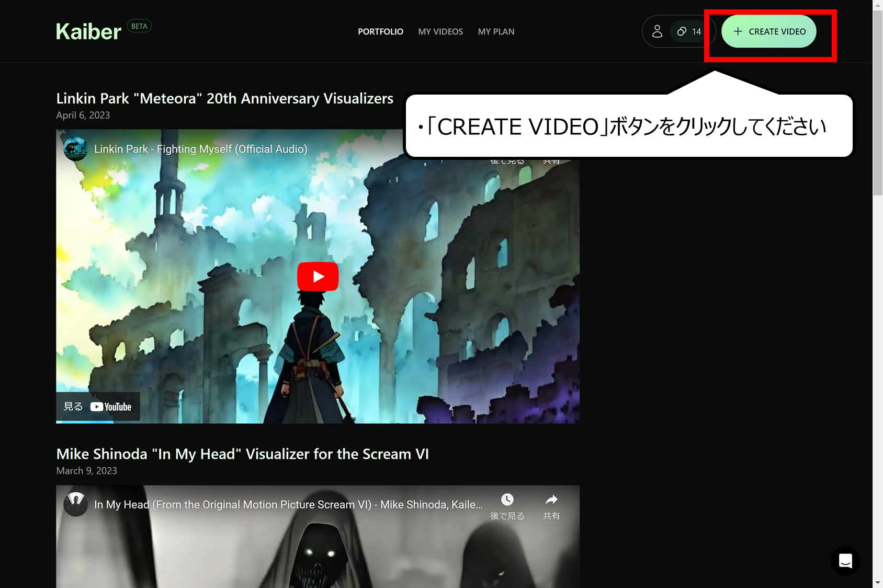Screen dimensions: 883x588
Task: Select the date April 6, 2023
Action: (83, 115)
